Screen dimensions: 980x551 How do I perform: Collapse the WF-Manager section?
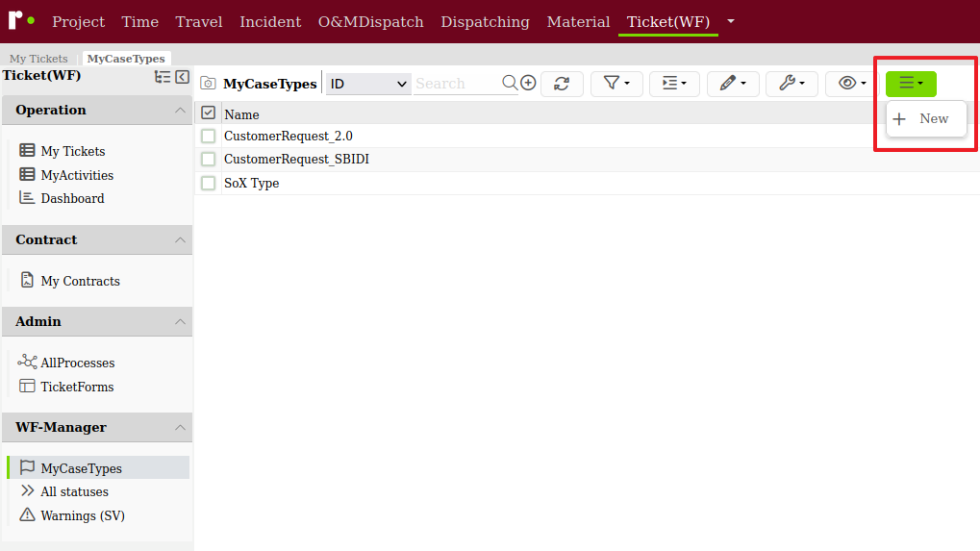(x=180, y=427)
